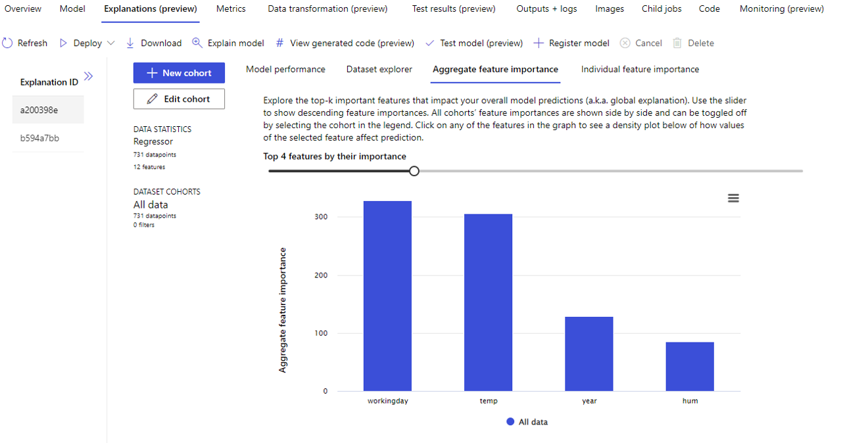The height and width of the screenshot is (443, 868).
Task: Click the Download text label in toolbar
Action: pos(161,43)
